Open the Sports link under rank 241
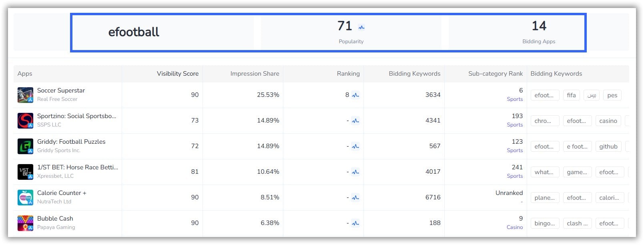The width and height of the screenshot is (644, 245). point(515,176)
